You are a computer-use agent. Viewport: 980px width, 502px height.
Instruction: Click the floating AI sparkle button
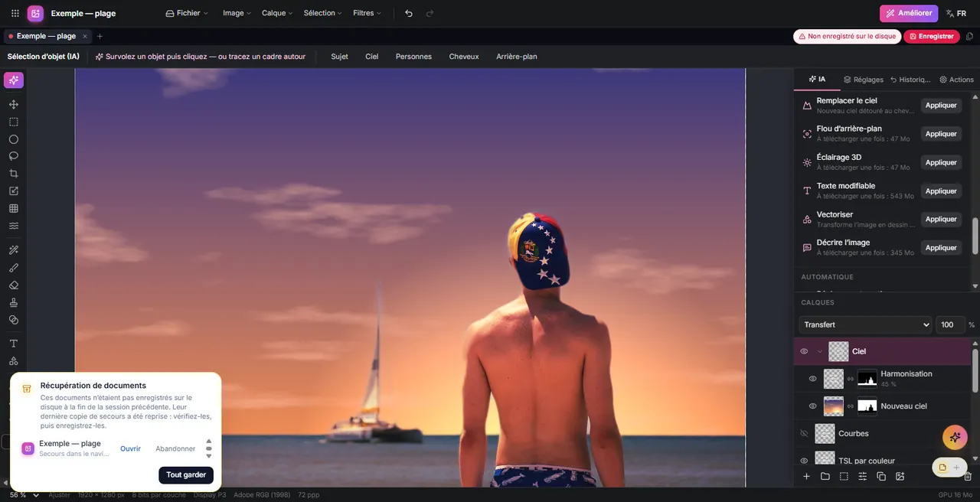[955, 438]
